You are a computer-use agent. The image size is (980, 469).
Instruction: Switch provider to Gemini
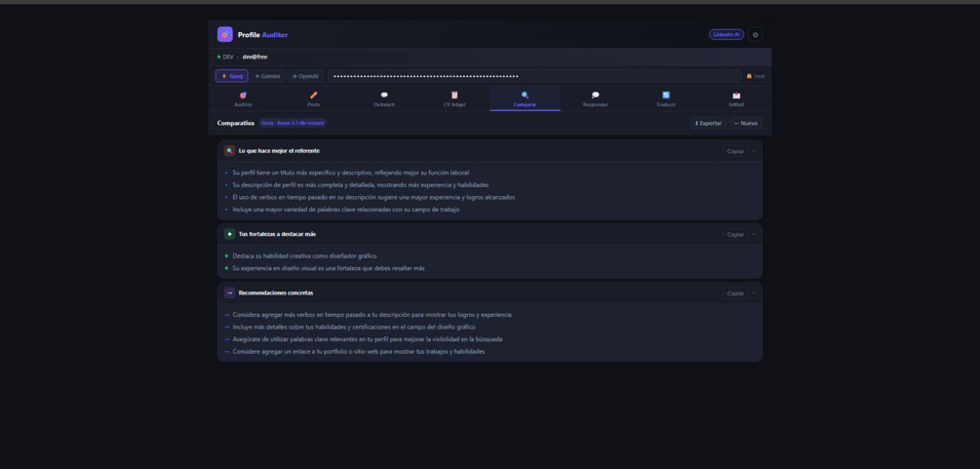point(267,76)
